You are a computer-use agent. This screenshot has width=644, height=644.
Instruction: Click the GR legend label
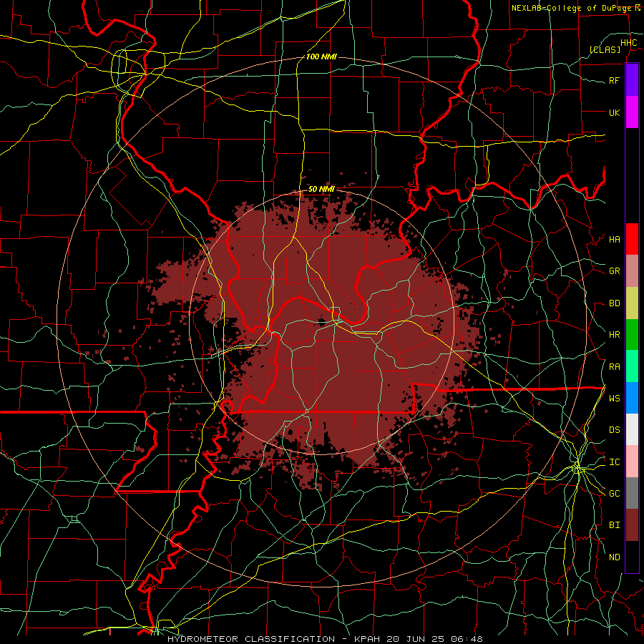(x=615, y=271)
